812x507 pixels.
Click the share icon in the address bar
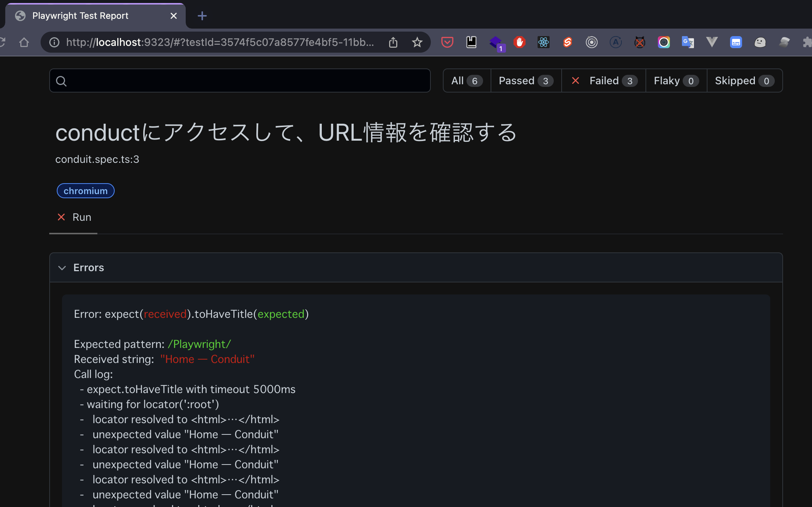coord(393,42)
